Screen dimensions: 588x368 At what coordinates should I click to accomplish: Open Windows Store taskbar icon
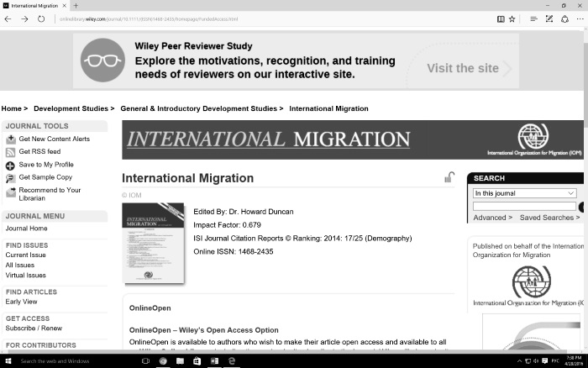[x=197, y=361]
